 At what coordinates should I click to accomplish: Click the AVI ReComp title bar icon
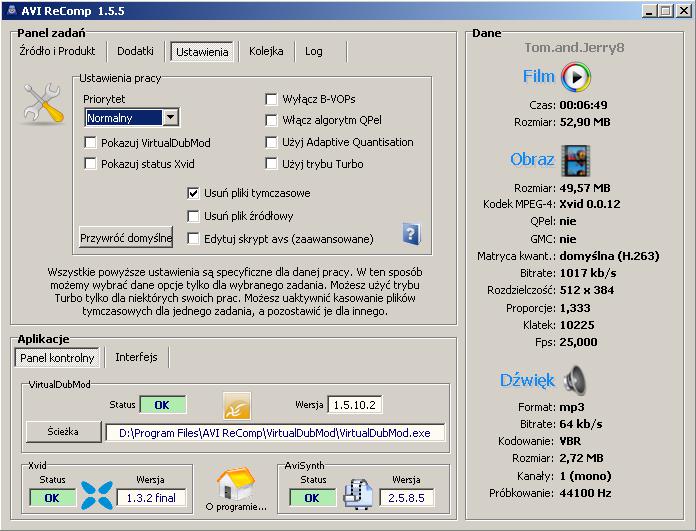coord(12,10)
